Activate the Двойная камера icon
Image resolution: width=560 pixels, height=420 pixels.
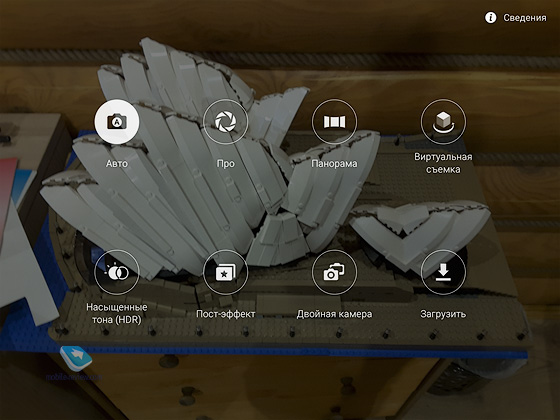point(334,272)
